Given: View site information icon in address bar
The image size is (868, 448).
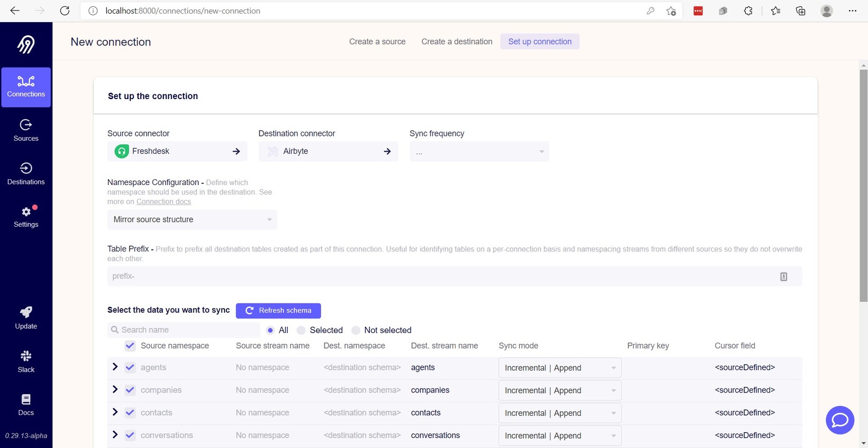Looking at the screenshot, I should (93, 11).
